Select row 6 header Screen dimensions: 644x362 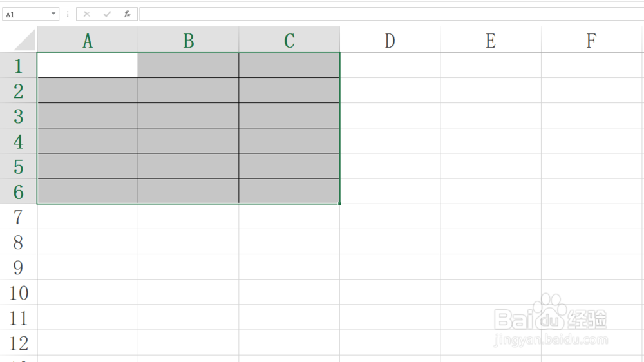point(19,191)
